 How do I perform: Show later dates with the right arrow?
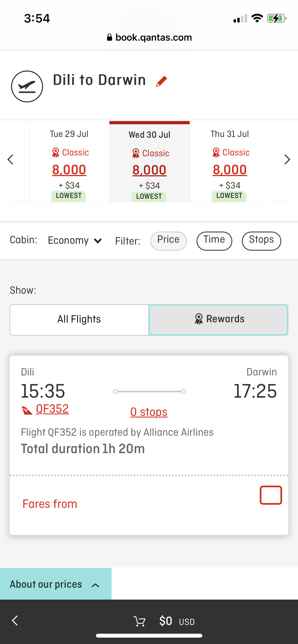tap(287, 159)
